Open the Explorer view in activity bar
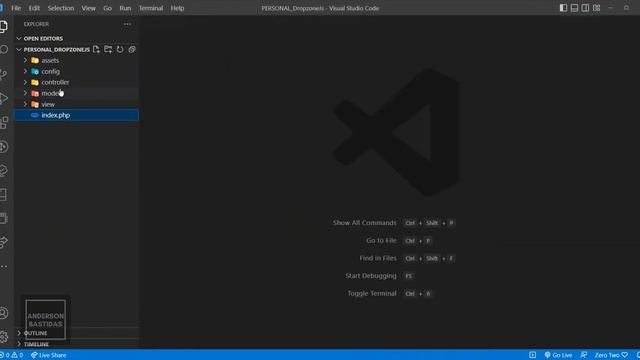Image resolution: width=640 pixels, height=360 pixels. pos(3,27)
